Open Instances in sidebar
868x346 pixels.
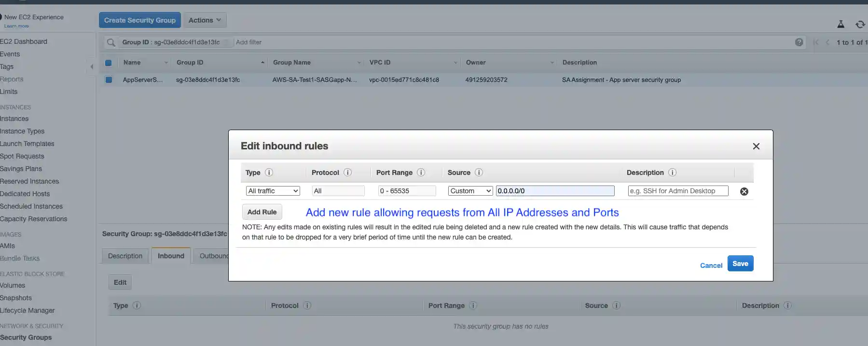(x=14, y=119)
